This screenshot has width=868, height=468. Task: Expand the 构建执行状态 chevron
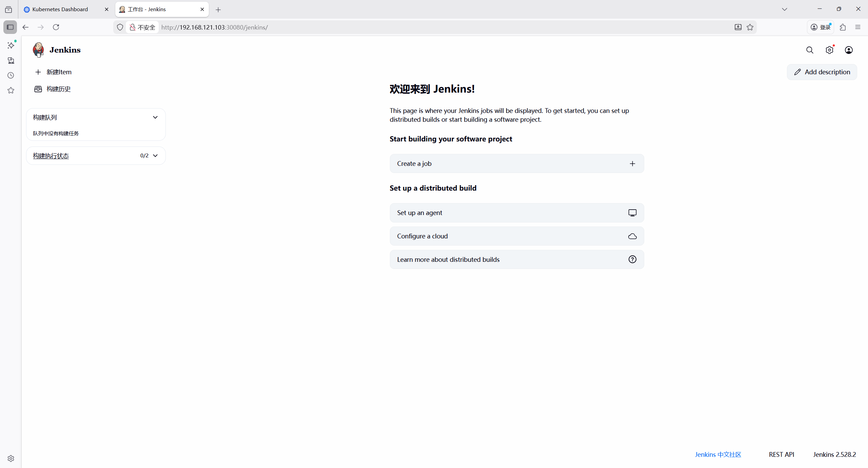coord(155,156)
